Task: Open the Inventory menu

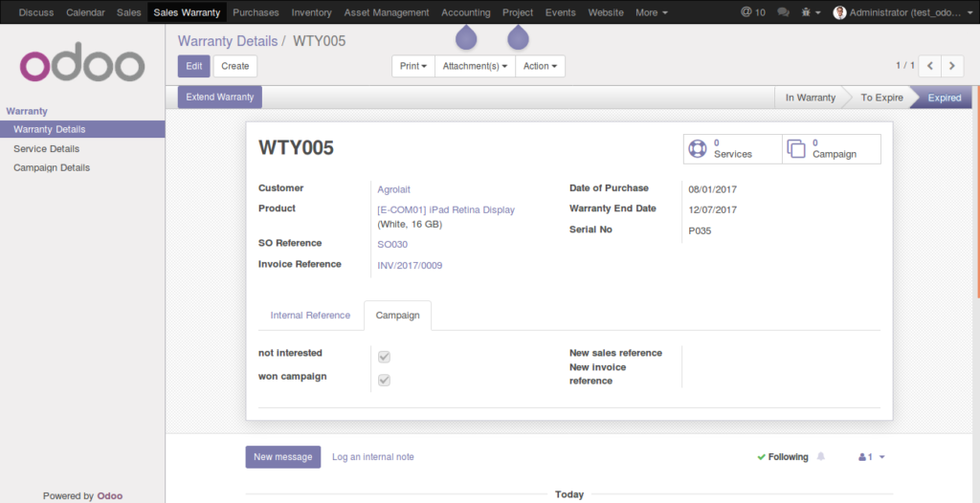Action: (x=311, y=11)
